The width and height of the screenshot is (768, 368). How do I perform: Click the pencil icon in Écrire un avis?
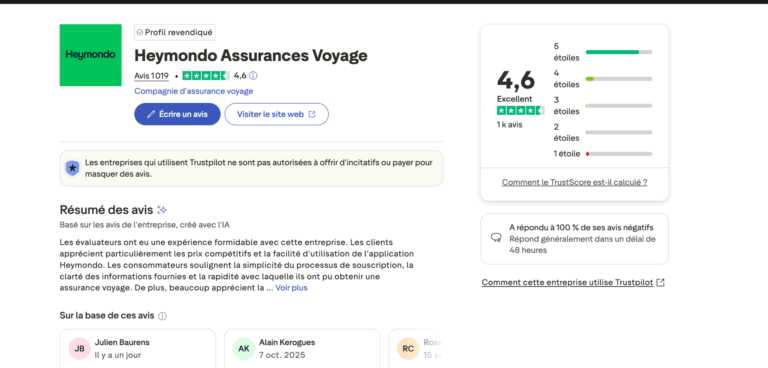[x=151, y=114]
